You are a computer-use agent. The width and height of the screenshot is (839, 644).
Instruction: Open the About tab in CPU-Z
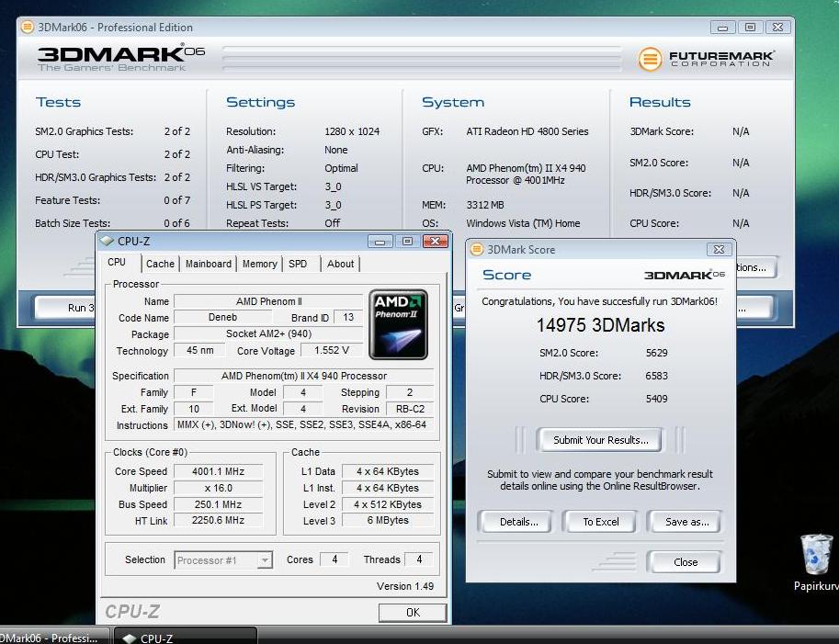click(x=340, y=264)
